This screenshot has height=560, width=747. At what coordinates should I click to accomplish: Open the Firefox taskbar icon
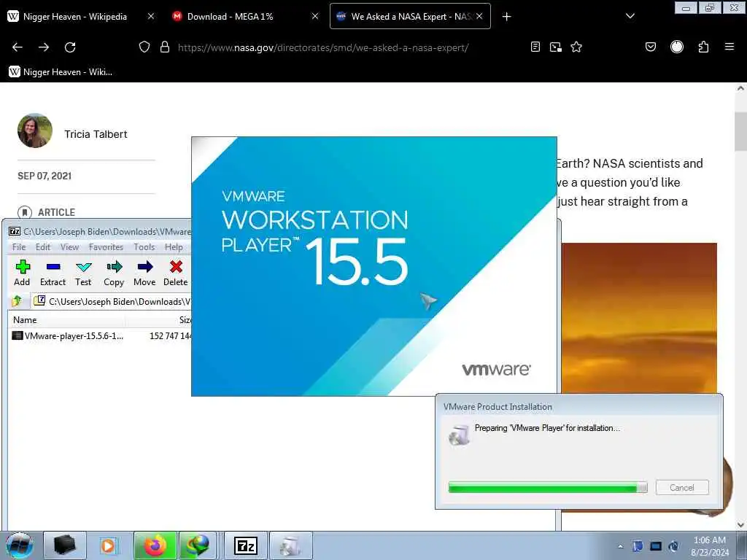point(155,545)
